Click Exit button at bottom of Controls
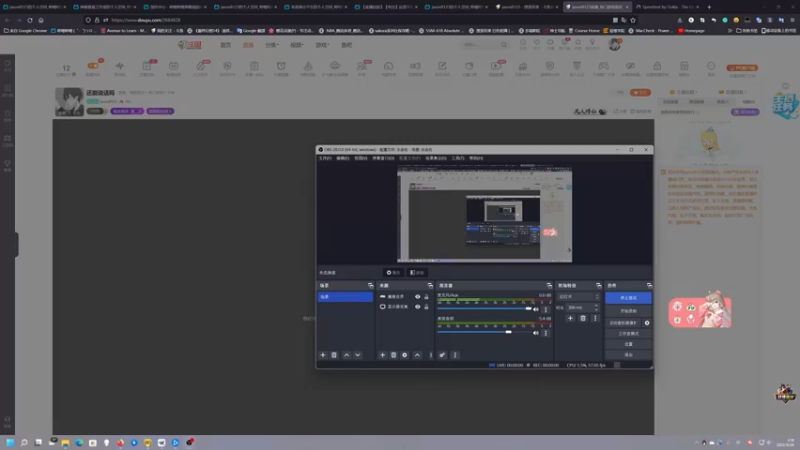Image resolution: width=800 pixels, height=450 pixels. [628, 355]
